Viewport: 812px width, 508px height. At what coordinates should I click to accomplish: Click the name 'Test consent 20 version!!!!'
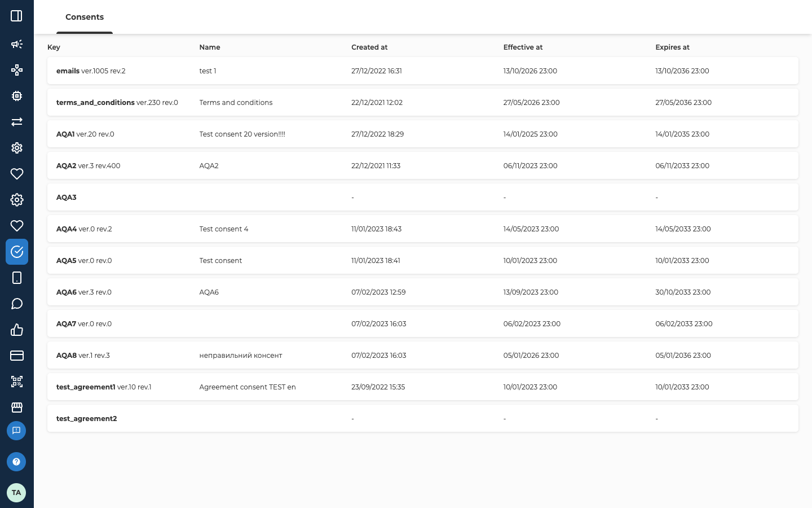click(x=242, y=134)
